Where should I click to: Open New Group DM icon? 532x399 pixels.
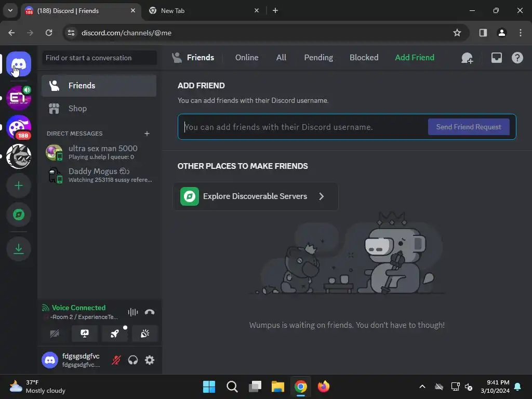tap(467, 58)
